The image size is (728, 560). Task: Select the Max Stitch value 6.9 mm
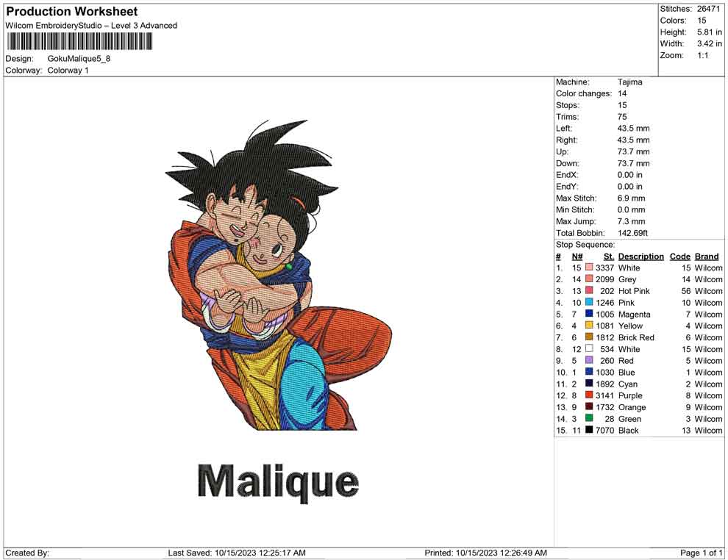point(631,198)
